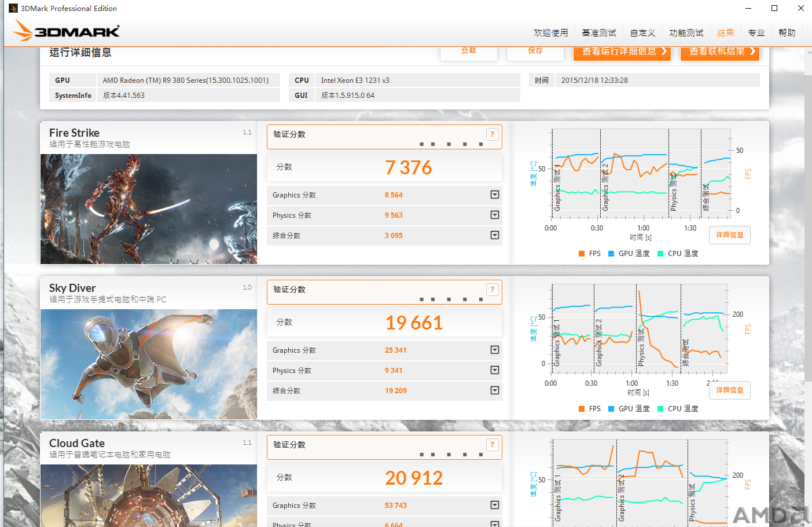Click the Sky Diver title text

point(72,288)
